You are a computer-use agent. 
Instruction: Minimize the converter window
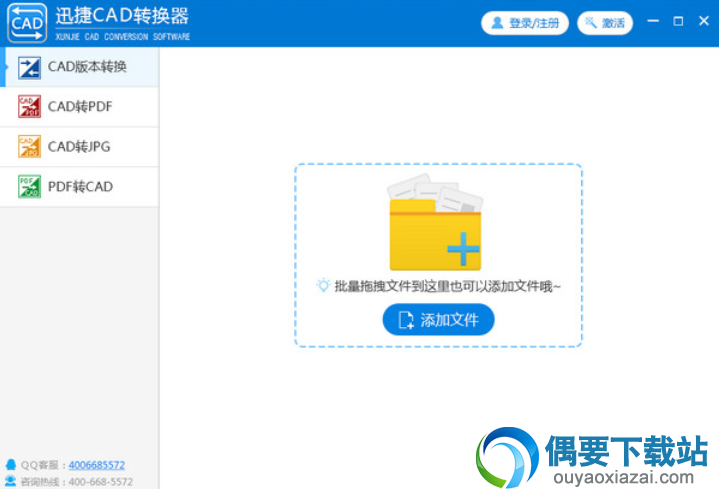653,21
